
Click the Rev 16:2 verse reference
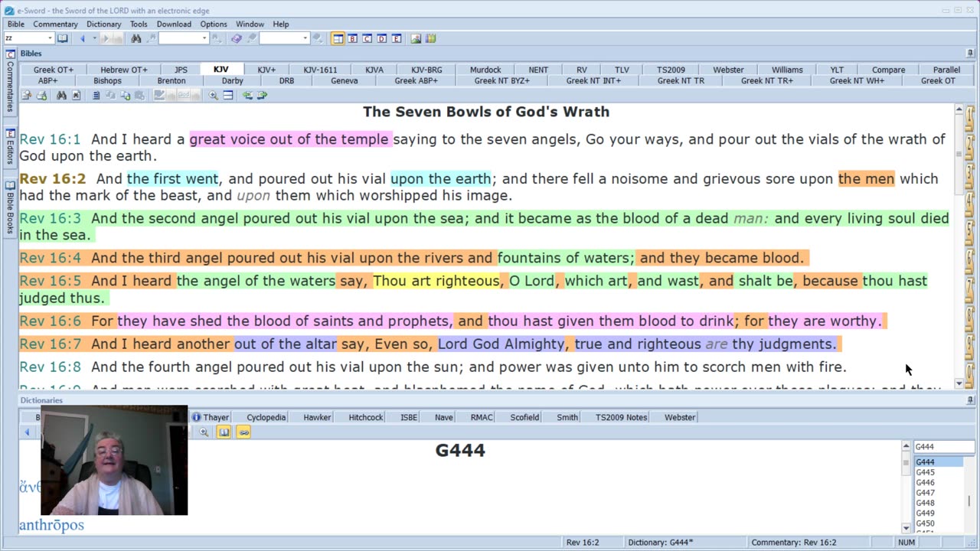53,178
